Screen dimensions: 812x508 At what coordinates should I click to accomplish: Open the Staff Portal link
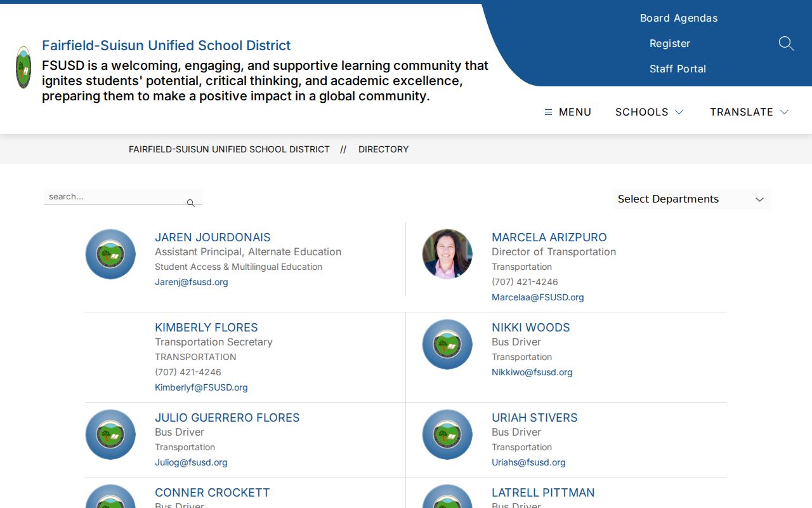click(678, 69)
